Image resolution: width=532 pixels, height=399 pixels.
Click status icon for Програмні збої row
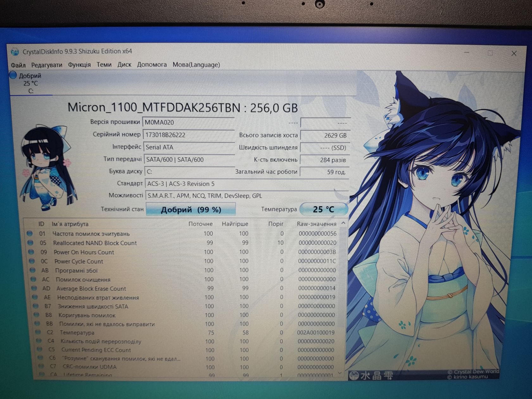click(33, 270)
